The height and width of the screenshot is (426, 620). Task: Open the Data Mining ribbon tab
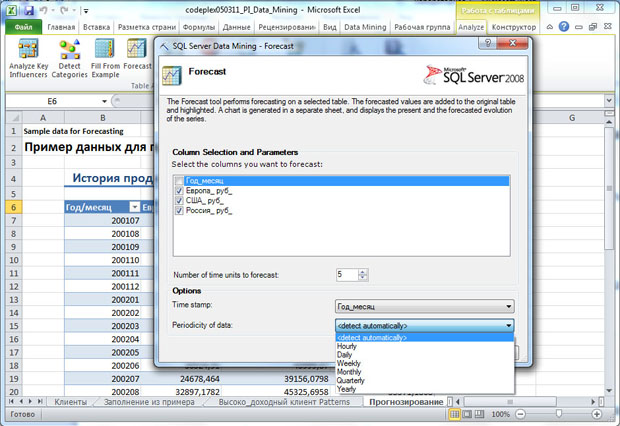pyautogui.click(x=365, y=27)
